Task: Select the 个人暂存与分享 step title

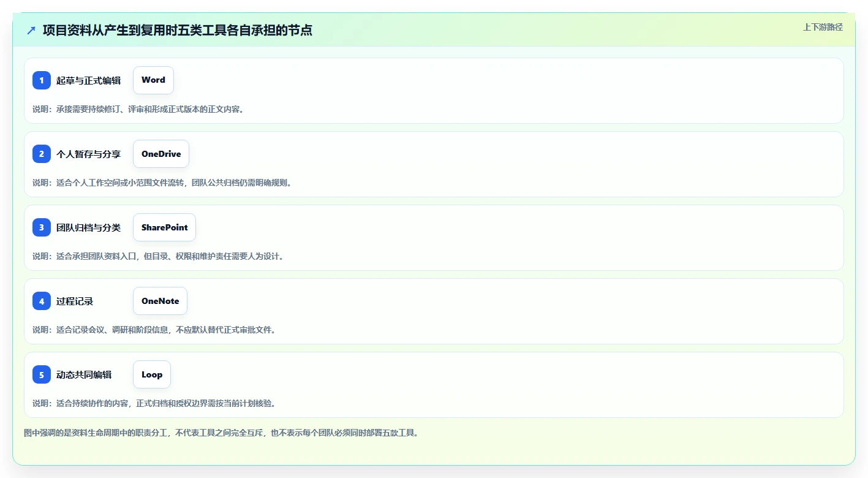Action: [88, 154]
